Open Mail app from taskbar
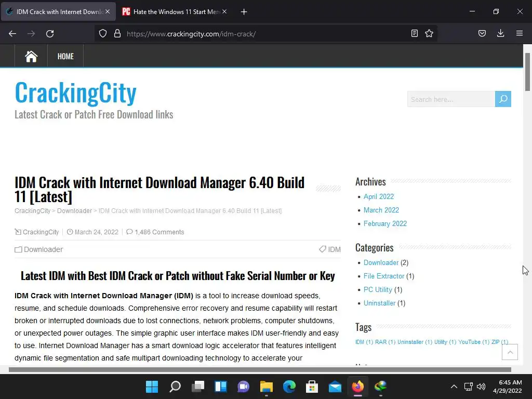Screen dimensions: 532x399 (335, 387)
